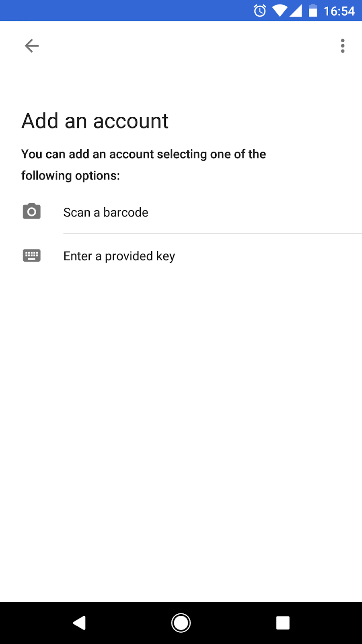Image resolution: width=362 pixels, height=644 pixels.
Task: Select the "Scan a barcode" option
Action: point(106,213)
